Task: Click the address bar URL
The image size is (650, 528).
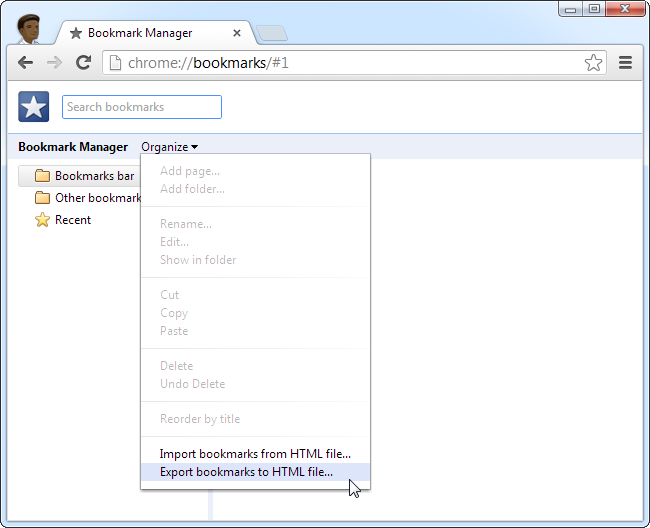Action: point(208,63)
